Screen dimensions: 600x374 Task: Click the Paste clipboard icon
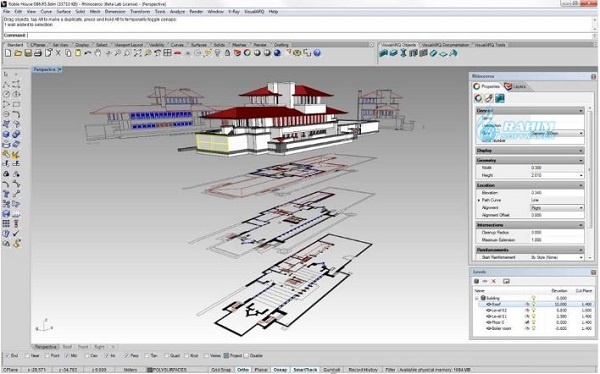(x=78, y=53)
